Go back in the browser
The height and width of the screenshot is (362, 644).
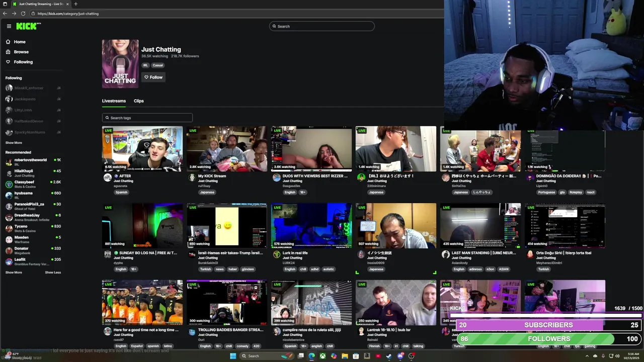click(5, 14)
